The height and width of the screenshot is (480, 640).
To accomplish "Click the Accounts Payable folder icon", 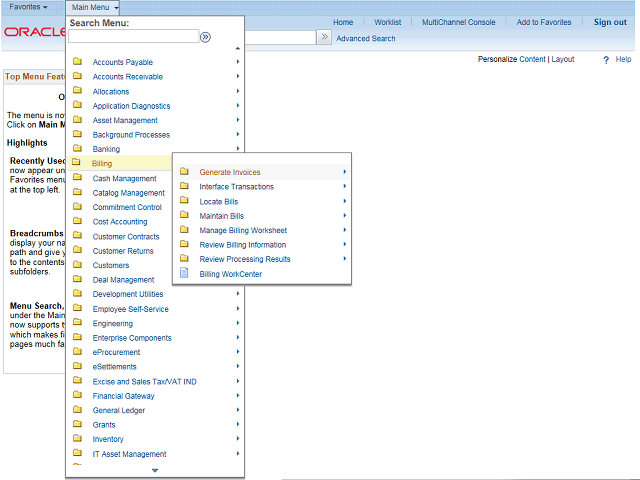I will pos(77,62).
